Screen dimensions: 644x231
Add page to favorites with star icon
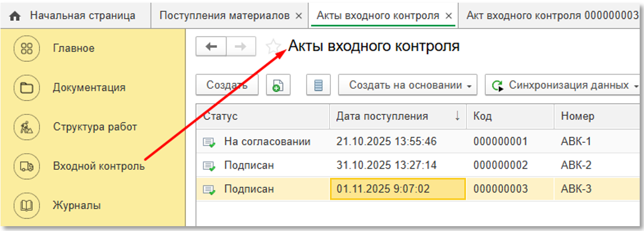274,47
